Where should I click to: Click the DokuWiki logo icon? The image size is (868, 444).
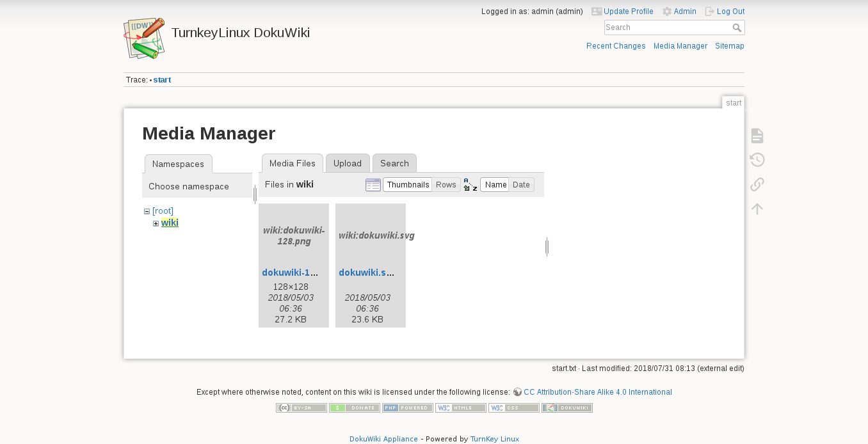[x=144, y=38]
